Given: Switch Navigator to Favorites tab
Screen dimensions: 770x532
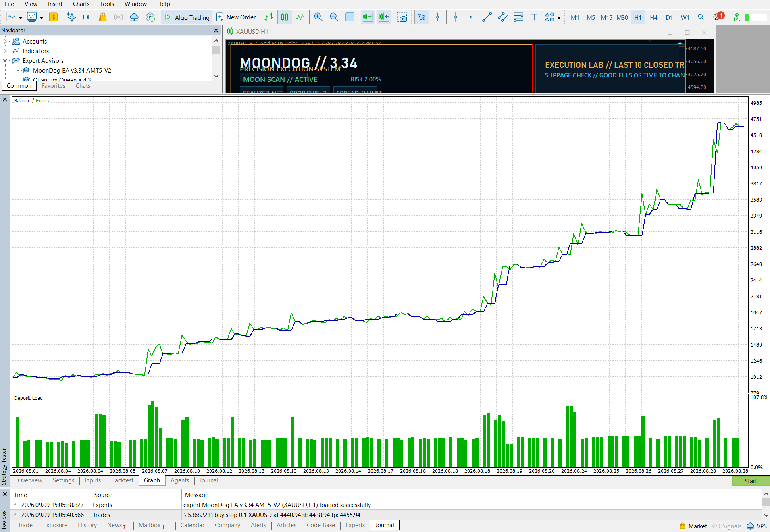Looking at the screenshot, I should click(x=54, y=86).
